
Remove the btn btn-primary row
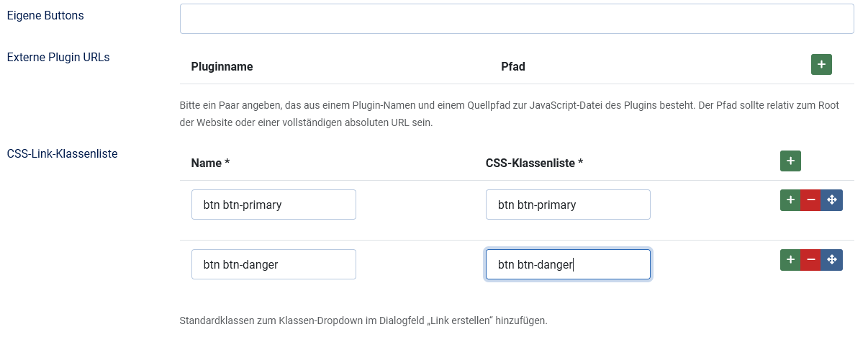(811, 200)
